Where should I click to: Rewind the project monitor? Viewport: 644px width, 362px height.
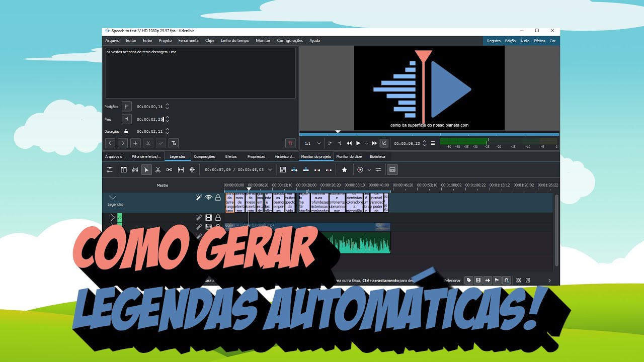[349, 143]
